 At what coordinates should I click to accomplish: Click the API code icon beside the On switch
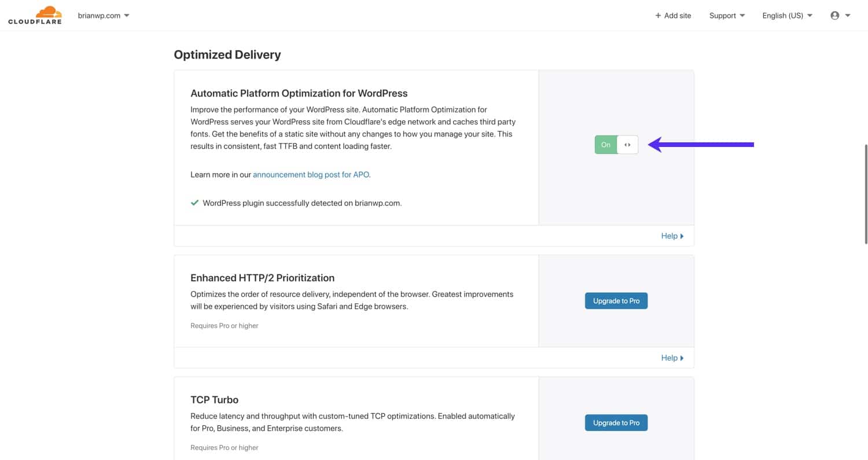pyautogui.click(x=627, y=145)
